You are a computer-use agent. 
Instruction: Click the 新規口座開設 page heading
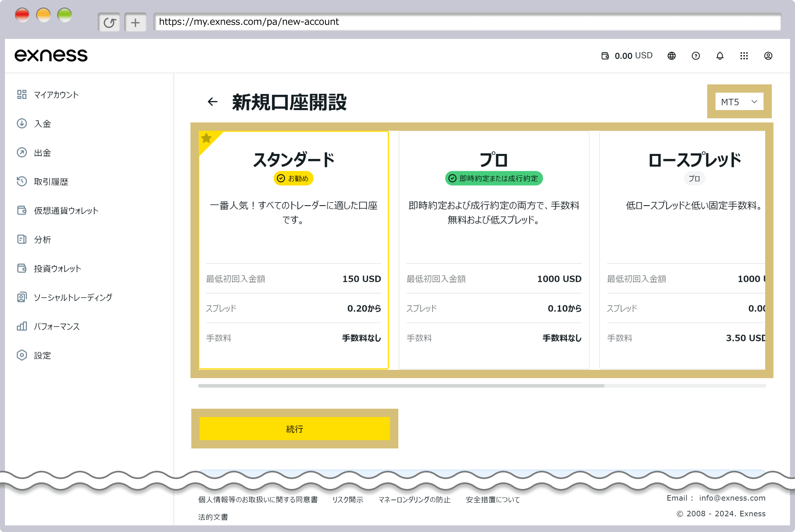pos(289,102)
